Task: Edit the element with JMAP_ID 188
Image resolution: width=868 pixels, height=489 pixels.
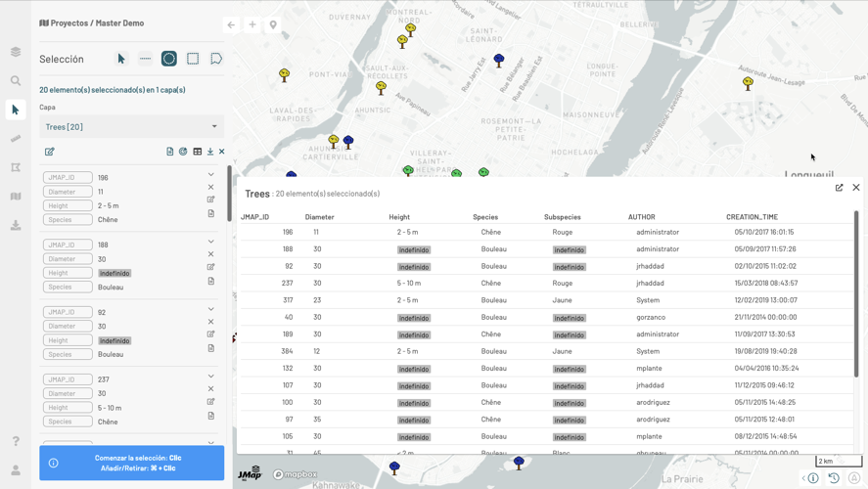Action: [x=210, y=267]
